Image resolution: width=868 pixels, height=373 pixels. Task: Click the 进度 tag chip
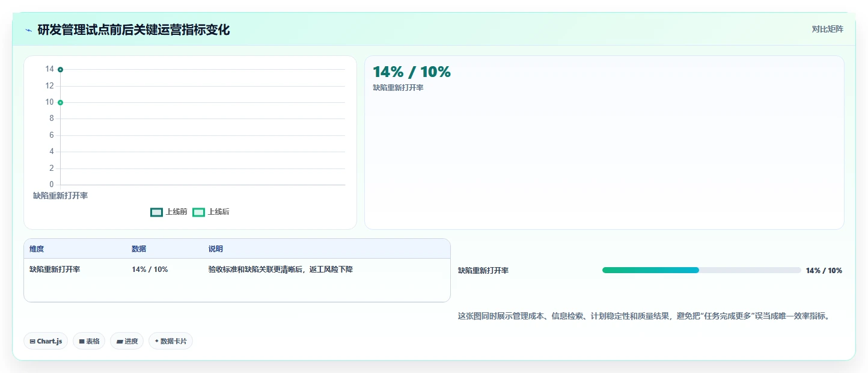(x=127, y=341)
